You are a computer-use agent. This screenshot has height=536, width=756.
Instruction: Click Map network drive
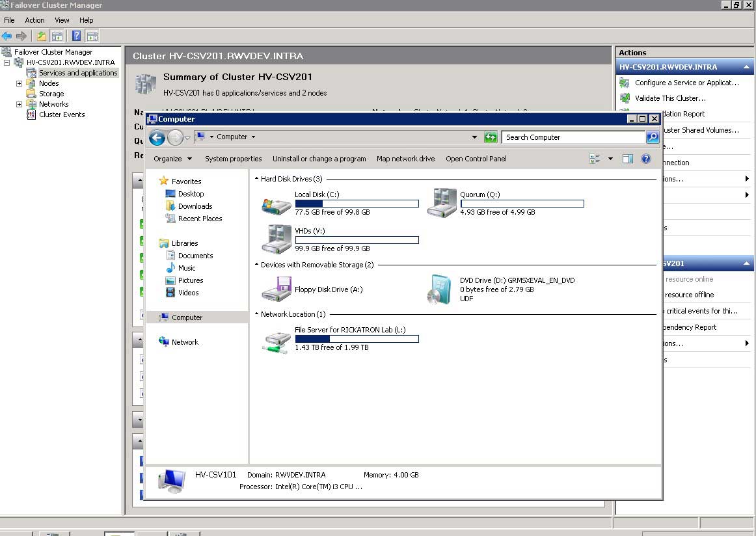[405, 159]
